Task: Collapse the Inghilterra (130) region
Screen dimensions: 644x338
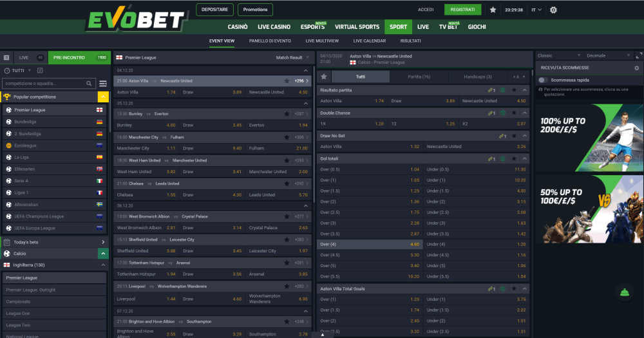Action: (x=103, y=265)
